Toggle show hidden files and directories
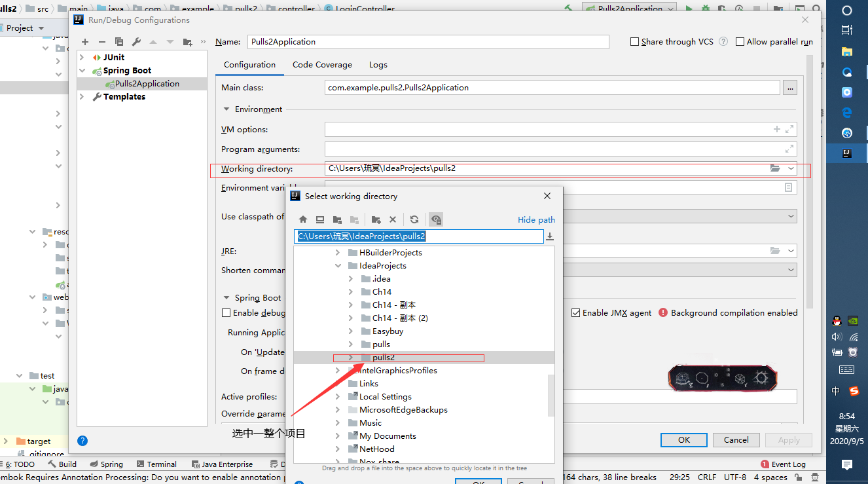Screen dimensions: 868x484 click(x=436, y=219)
